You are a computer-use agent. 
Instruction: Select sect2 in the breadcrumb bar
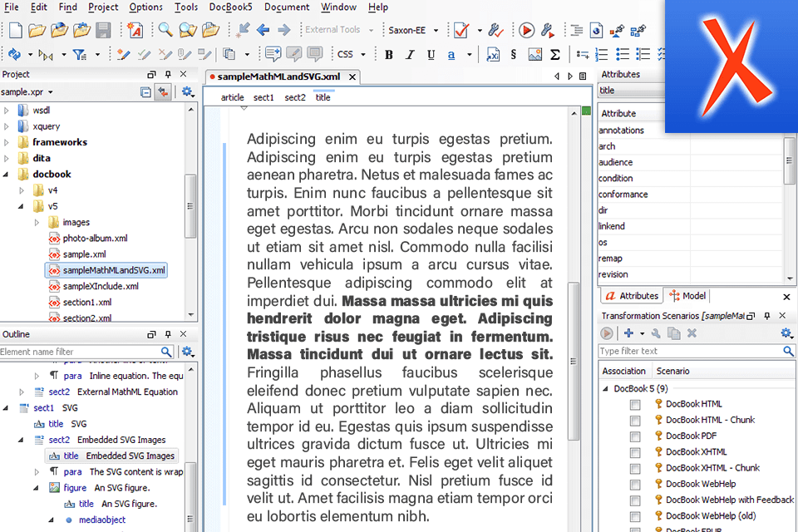click(x=295, y=97)
